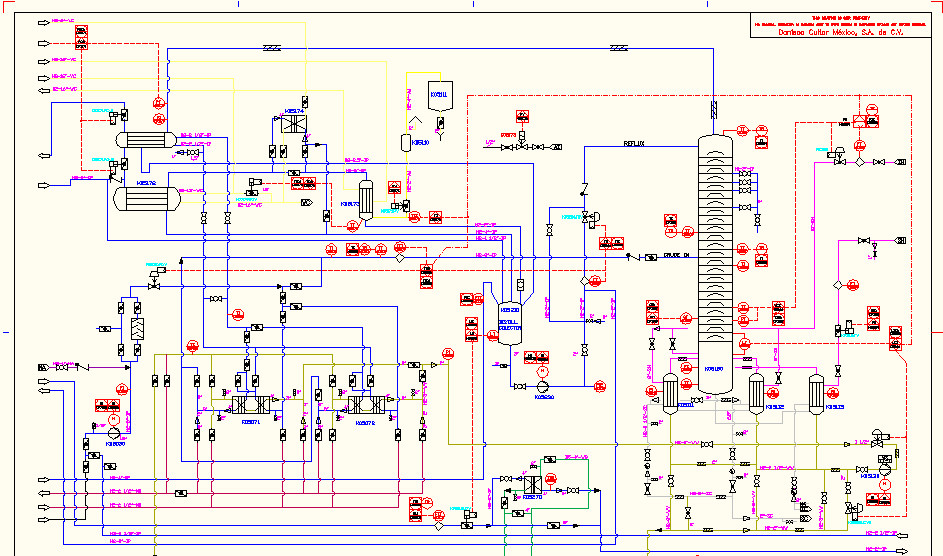
Task: Select the tall tray distillation column
Action: click(715, 264)
